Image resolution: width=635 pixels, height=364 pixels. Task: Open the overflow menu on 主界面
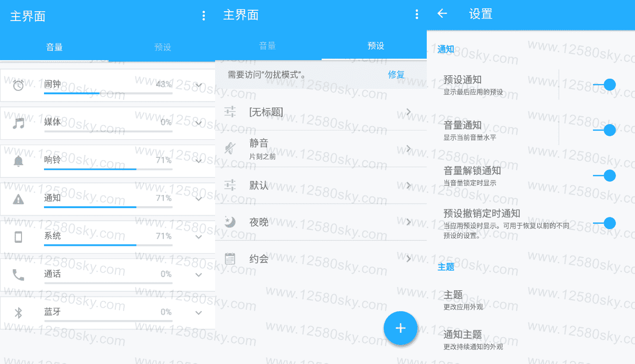203,16
